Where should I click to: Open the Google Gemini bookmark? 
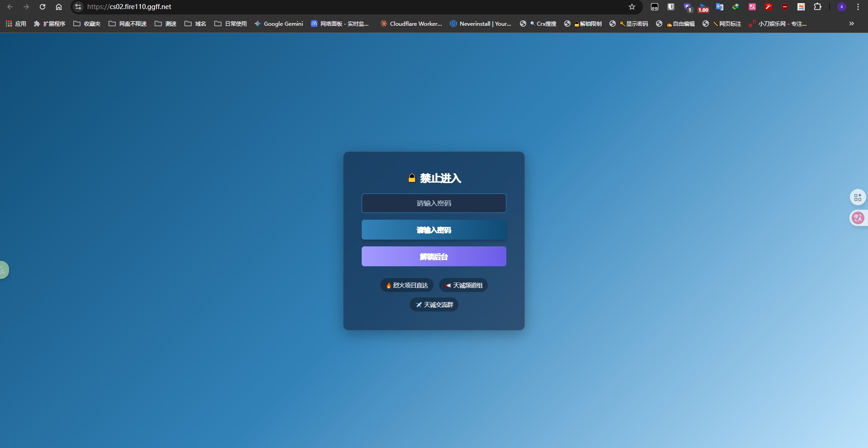pyautogui.click(x=278, y=24)
